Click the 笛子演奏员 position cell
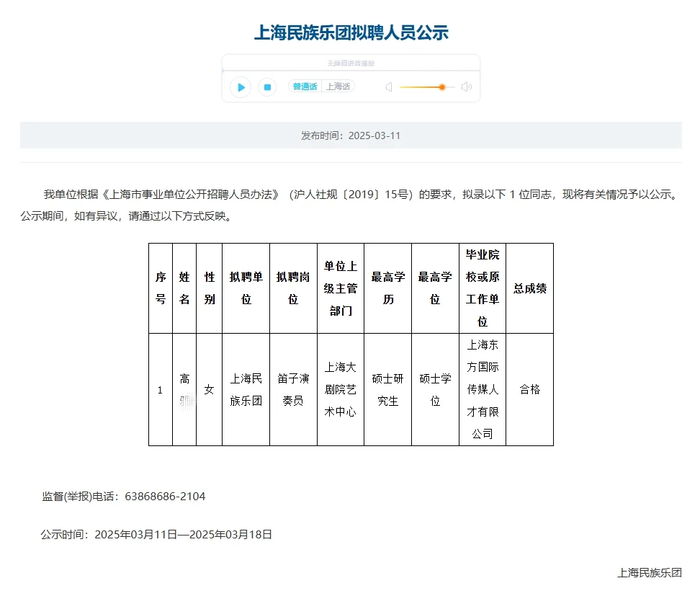Image resolution: width=700 pixels, height=591 pixels. [x=293, y=389]
